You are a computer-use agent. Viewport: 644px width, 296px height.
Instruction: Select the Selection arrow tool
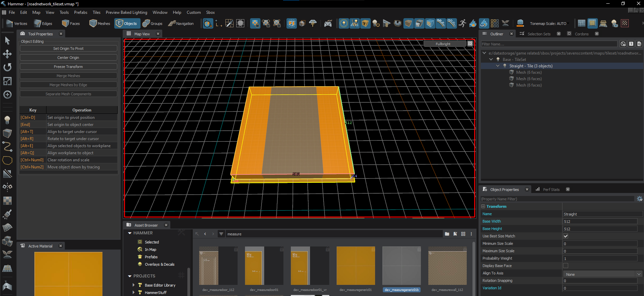coord(7,41)
